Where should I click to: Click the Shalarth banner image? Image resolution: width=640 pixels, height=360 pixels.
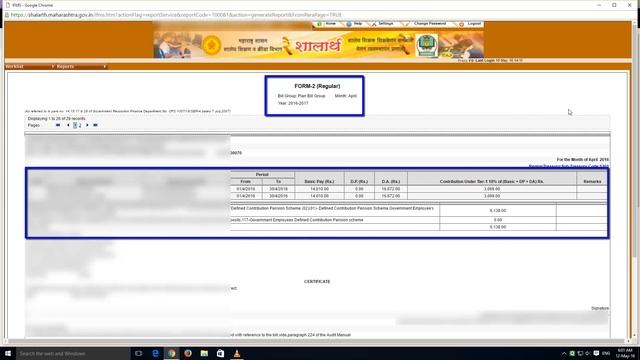click(318, 44)
